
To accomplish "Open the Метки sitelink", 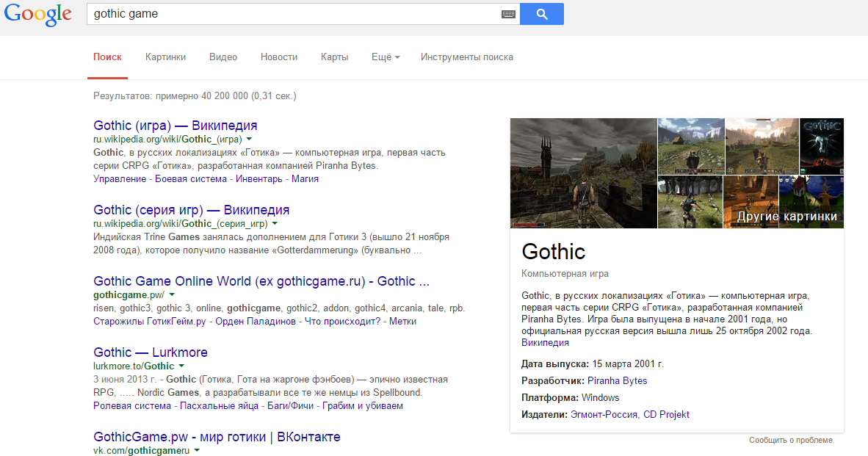I will [402, 322].
